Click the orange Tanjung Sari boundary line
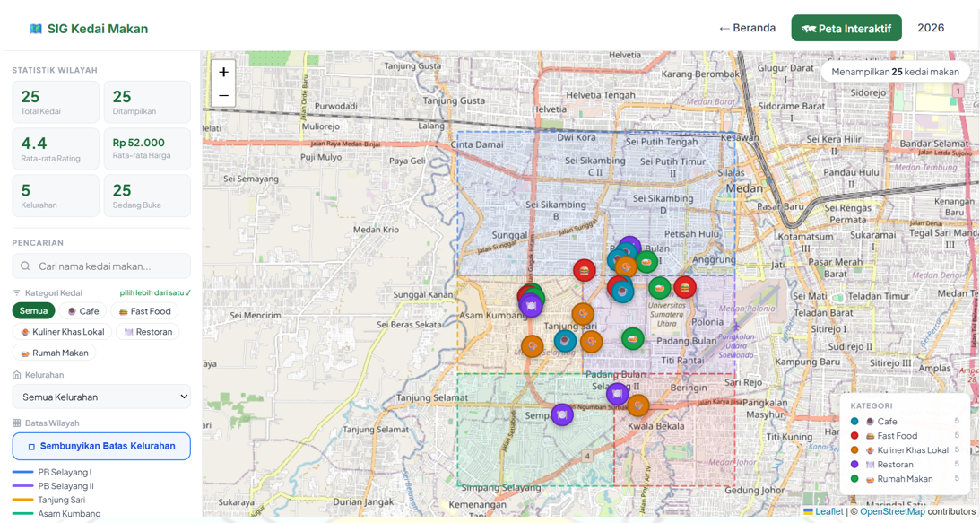The width and height of the screenshot is (980, 523). 23,500
